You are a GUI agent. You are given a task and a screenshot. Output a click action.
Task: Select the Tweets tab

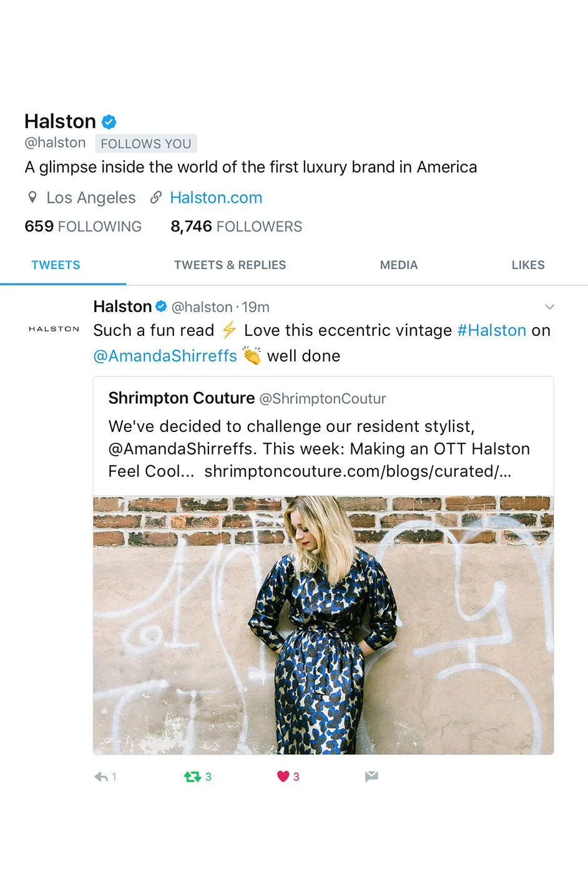[x=56, y=265]
